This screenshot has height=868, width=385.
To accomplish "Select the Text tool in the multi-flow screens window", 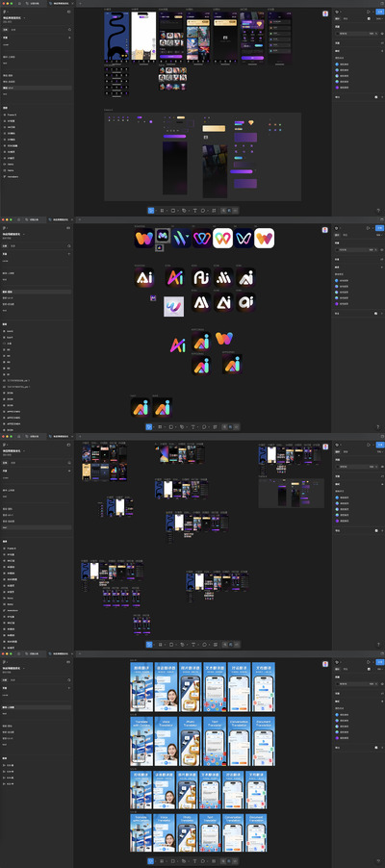I will (x=193, y=645).
